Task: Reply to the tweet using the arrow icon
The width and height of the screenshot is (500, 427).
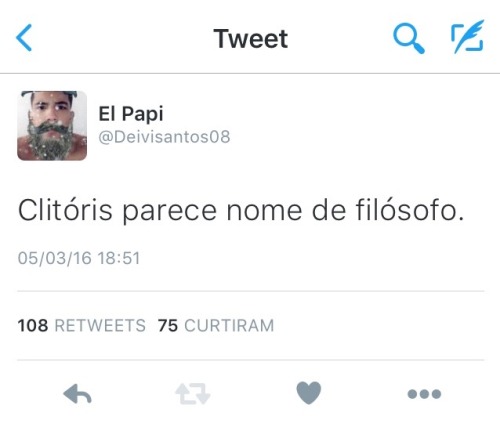Action: (x=77, y=394)
